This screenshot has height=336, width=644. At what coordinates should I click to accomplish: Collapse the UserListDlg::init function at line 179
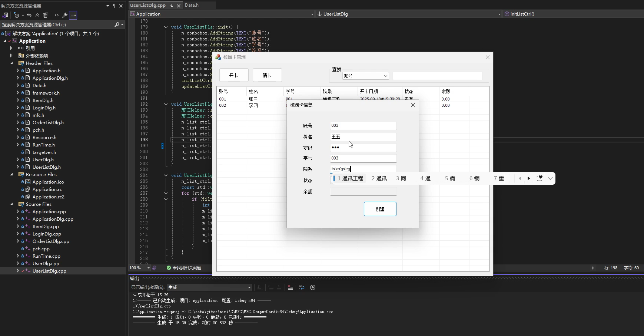(x=166, y=27)
